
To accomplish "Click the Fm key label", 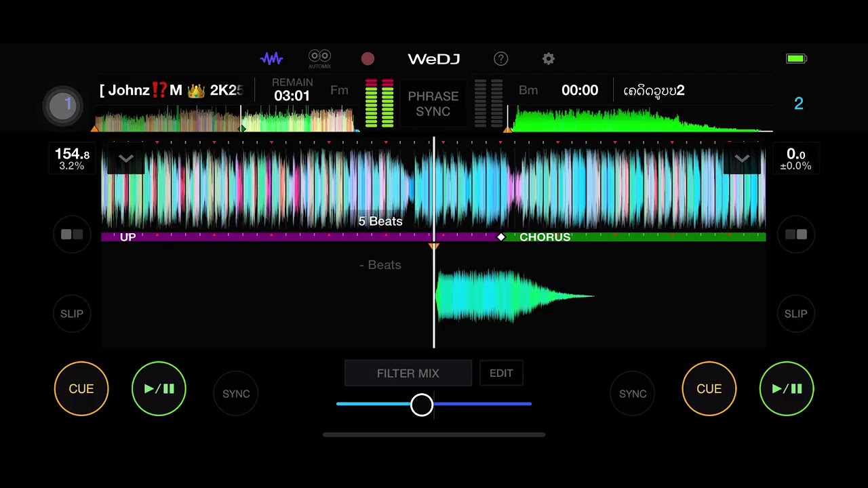I will [x=339, y=90].
